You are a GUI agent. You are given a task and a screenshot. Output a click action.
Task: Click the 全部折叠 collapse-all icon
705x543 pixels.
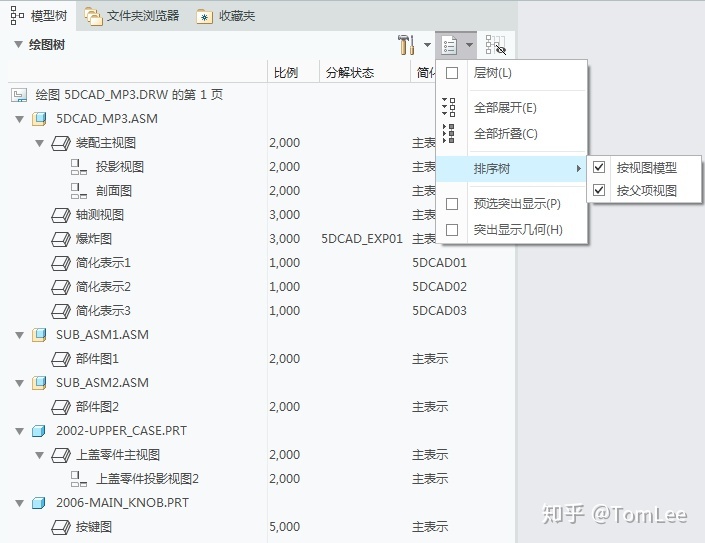[x=449, y=134]
